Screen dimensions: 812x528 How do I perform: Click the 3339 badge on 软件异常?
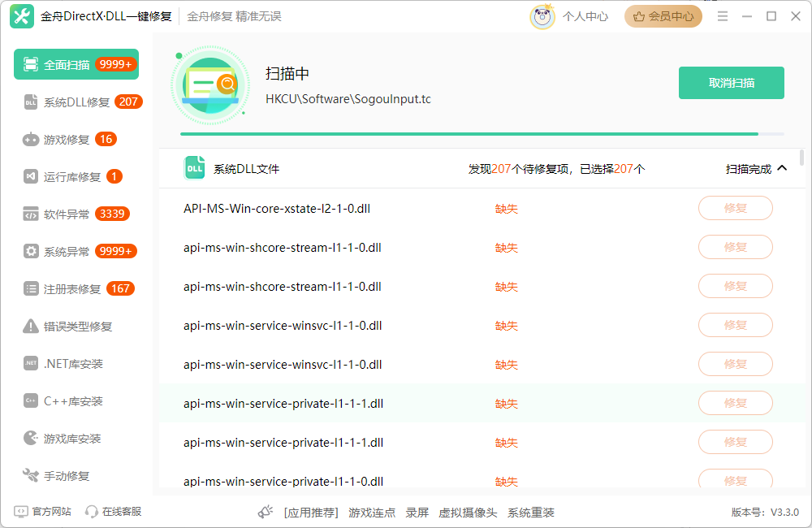[x=112, y=214]
